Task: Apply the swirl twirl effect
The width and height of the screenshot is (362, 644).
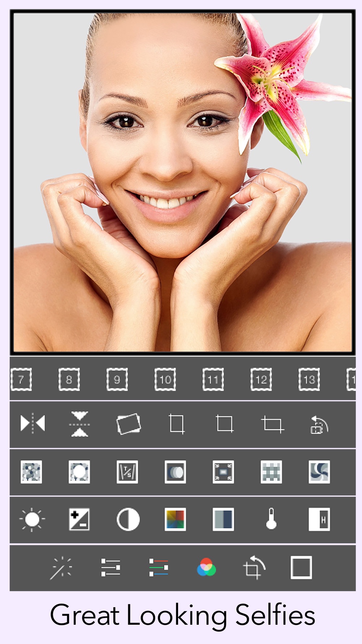Action: tap(319, 472)
